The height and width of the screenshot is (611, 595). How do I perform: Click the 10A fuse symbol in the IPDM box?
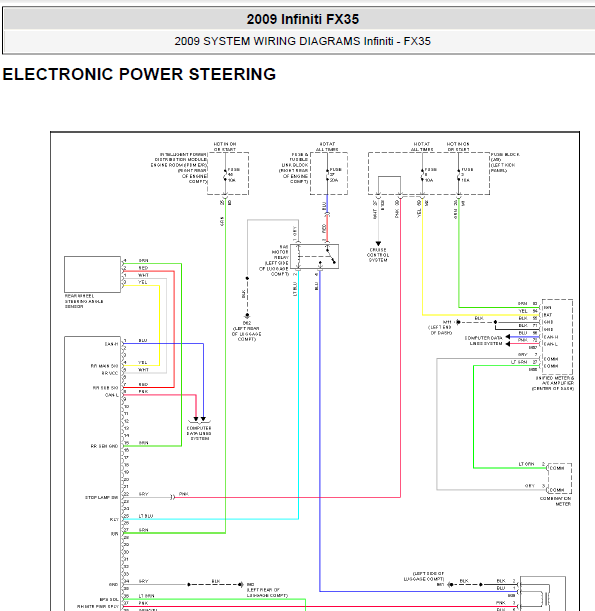(x=225, y=175)
